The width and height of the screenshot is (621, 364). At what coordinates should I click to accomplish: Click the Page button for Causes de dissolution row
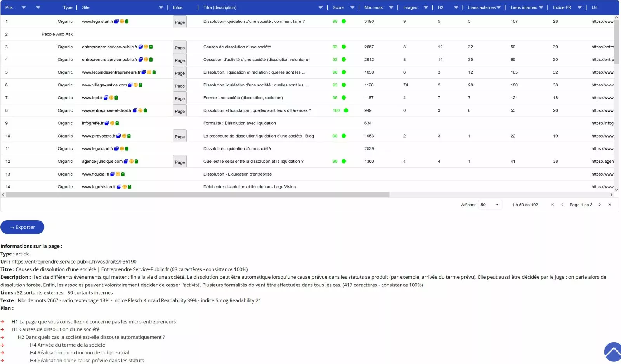point(180,47)
